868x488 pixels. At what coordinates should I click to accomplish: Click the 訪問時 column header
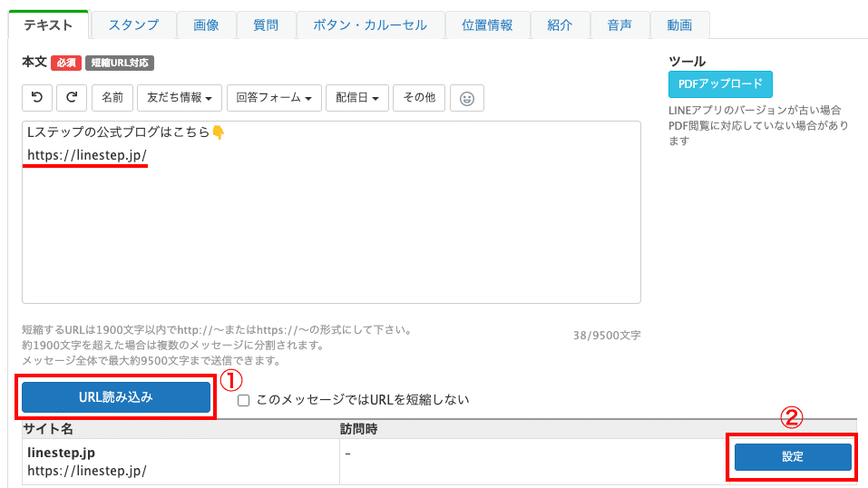358,429
